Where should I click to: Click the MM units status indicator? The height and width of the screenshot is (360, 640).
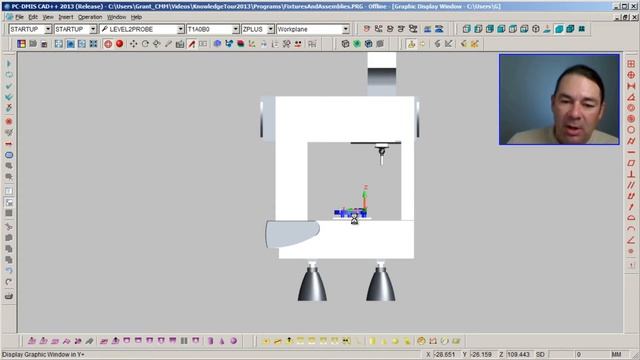pos(616,354)
